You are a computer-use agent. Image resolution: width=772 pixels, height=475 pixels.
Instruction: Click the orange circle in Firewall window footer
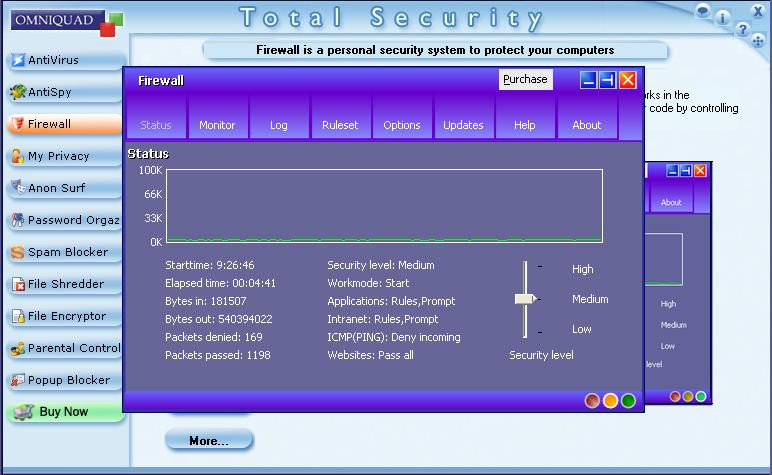(611, 401)
